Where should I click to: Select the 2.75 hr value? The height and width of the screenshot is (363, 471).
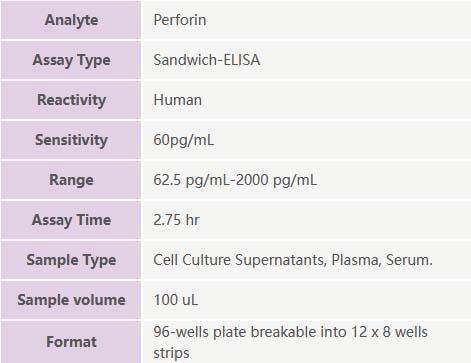176,220
